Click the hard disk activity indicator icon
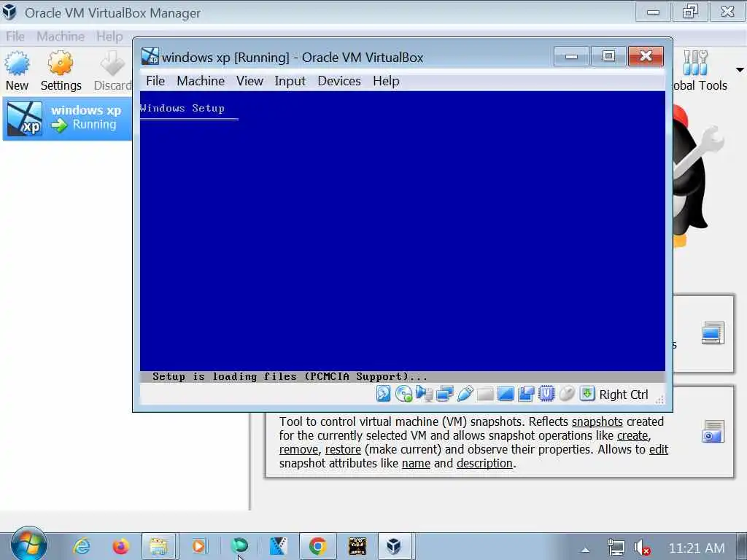This screenshot has width=747, height=560. pyautogui.click(x=383, y=394)
